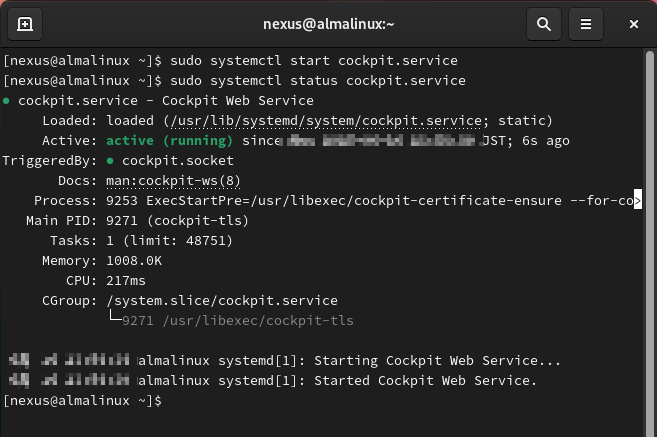Click truncation arrow ending the Process line
Screen dimensions: 657x437
[x=636, y=200]
